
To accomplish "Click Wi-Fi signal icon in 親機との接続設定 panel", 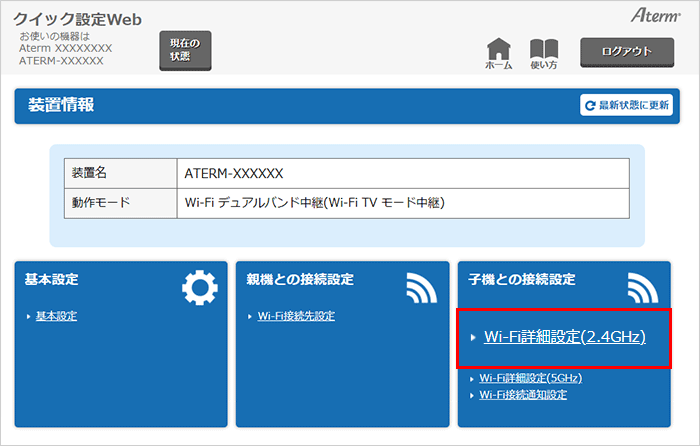I will [421, 288].
